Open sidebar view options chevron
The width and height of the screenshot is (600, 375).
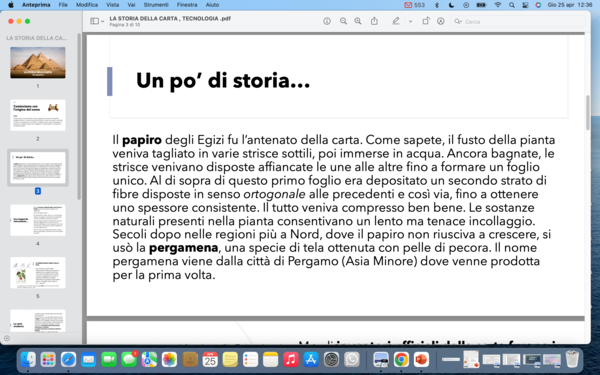point(103,21)
